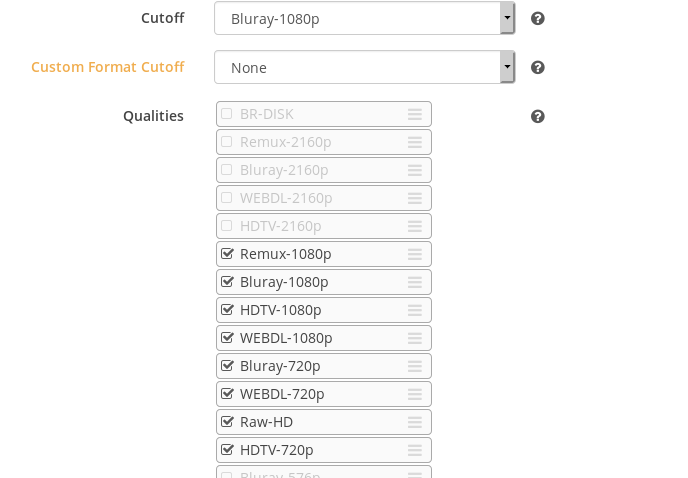Click reorder handle on Raw-HD row
Viewport: 688px width, 478px height.
pyautogui.click(x=415, y=422)
